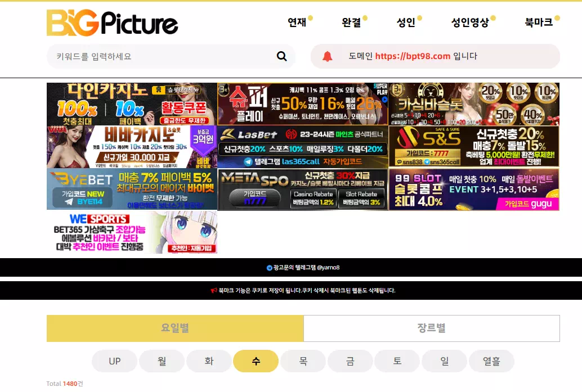Image resolution: width=582 pixels, height=392 pixels.
Task: Open the LasBet banner ad
Action: pyautogui.click(x=303, y=147)
